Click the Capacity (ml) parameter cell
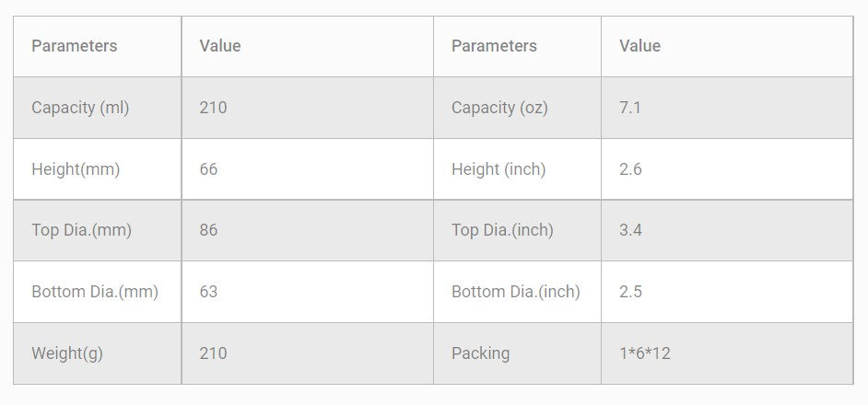The height and width of the screenshot is (405, 868). 80,108
